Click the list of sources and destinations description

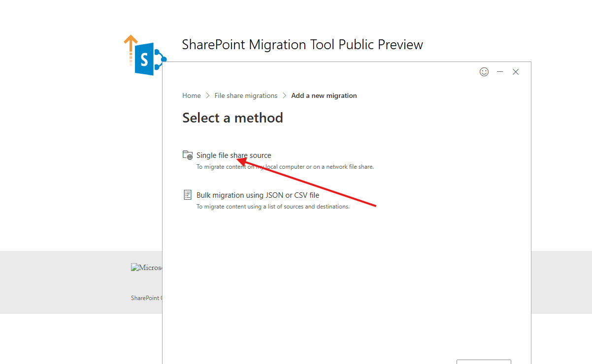tap(273, 207)
